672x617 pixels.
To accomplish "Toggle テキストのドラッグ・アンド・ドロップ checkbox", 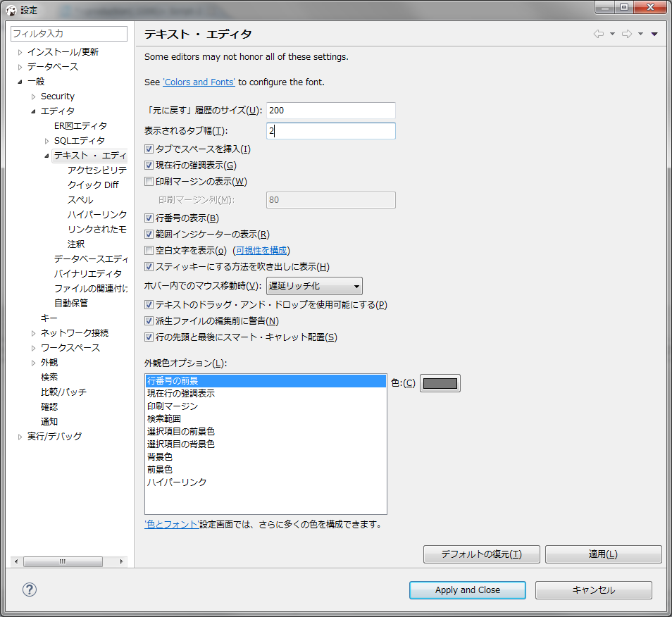I will pos(149,305).
